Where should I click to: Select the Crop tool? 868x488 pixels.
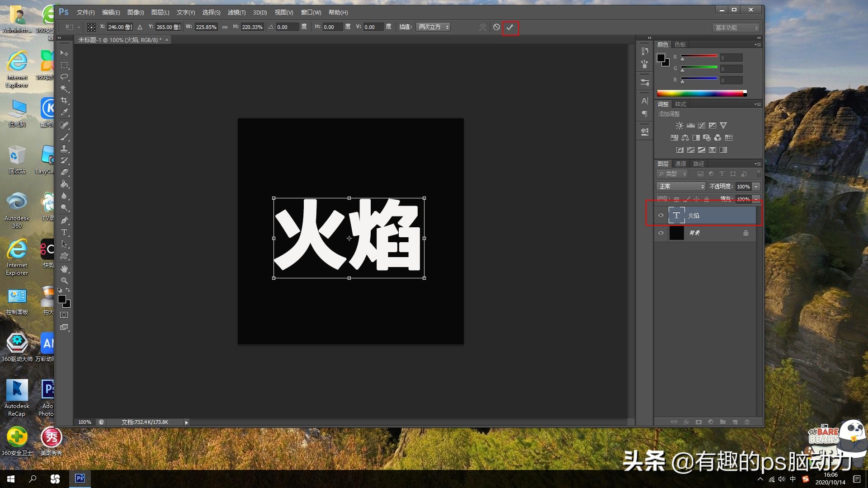point(64,100)
